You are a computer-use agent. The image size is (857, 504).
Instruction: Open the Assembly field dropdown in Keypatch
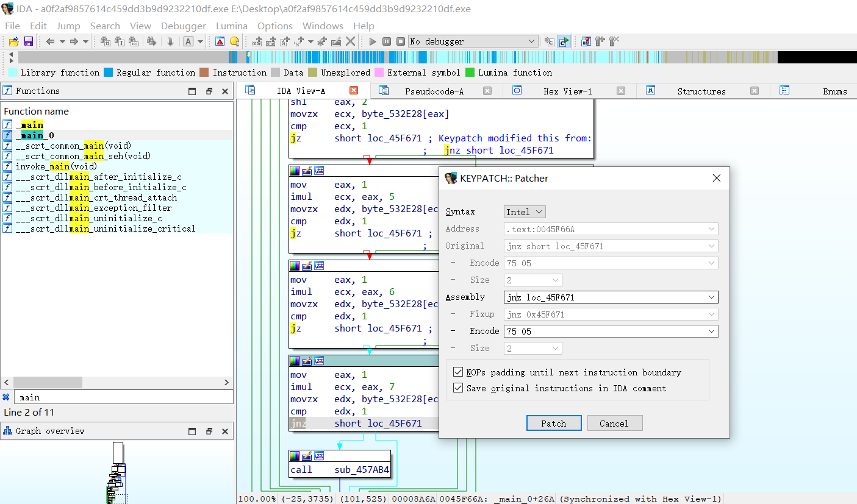713,297
